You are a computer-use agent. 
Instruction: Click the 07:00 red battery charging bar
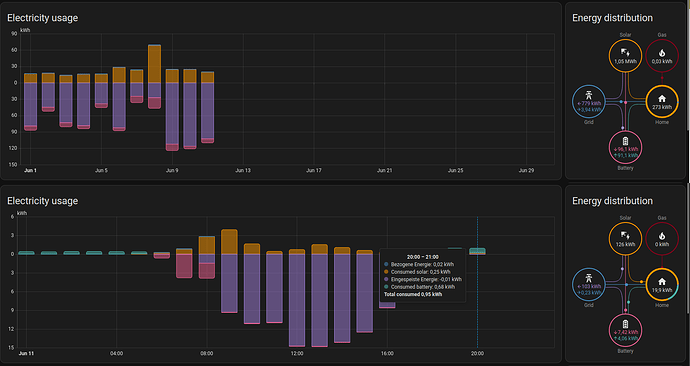[x=184, y=266]
